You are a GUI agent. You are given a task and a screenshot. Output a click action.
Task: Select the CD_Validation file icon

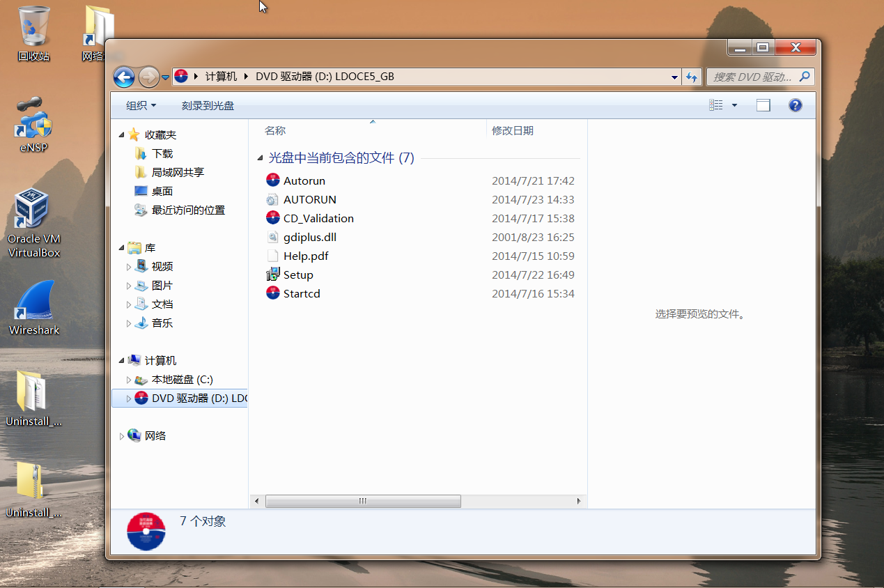(x=273, y=218)
